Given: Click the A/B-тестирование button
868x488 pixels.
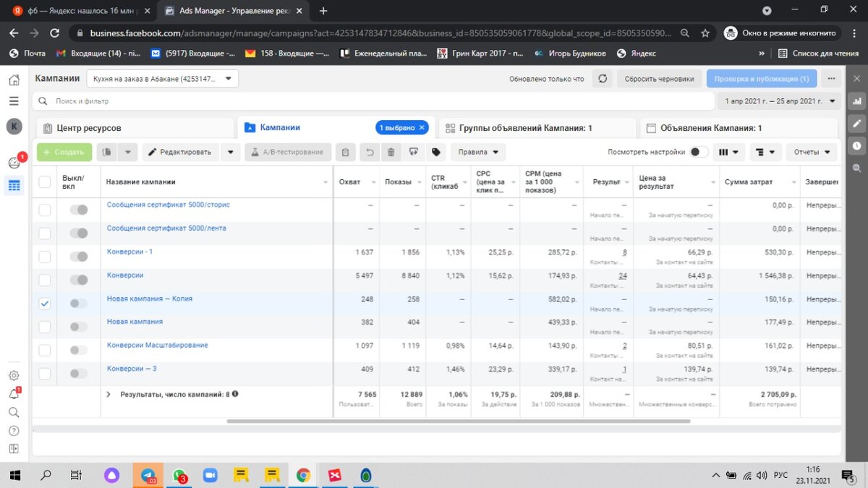Looking at the screenshot, I should (x=288, y=152).
